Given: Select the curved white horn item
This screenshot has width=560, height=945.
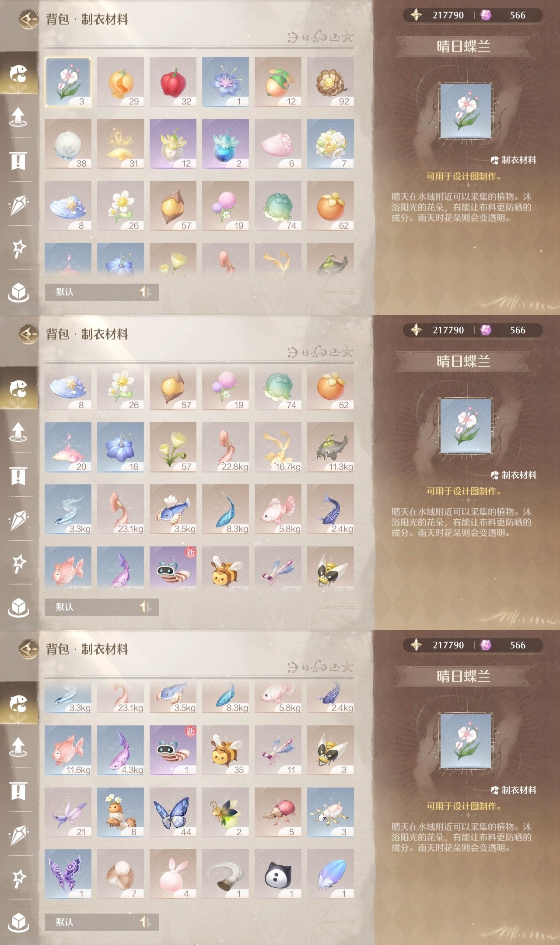Looking at the screenshot, I should (225, 874).
